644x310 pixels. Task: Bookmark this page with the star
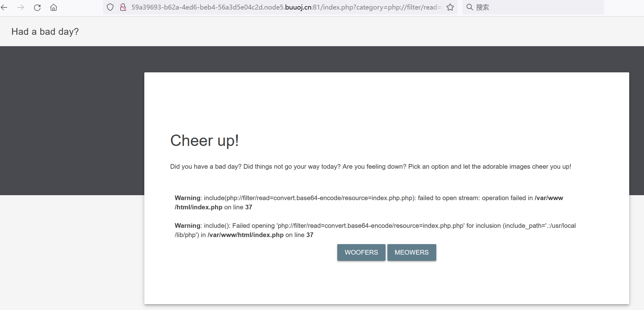450,7
